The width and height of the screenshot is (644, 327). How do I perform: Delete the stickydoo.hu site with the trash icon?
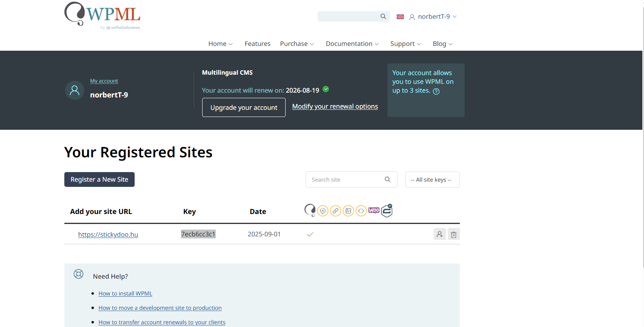454,234
